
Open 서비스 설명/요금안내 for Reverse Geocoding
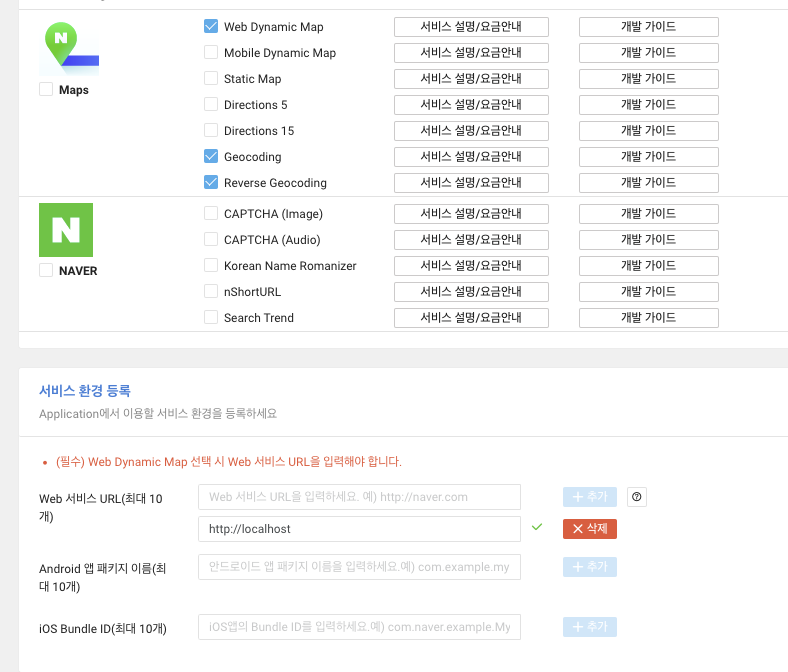point(471,183)
